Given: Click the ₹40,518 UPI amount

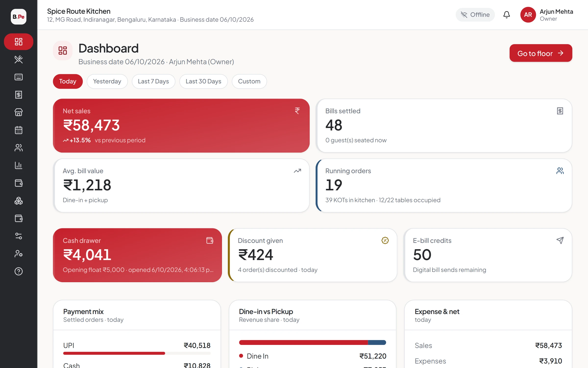Looking at the screenshot, I should coord(197,345).
